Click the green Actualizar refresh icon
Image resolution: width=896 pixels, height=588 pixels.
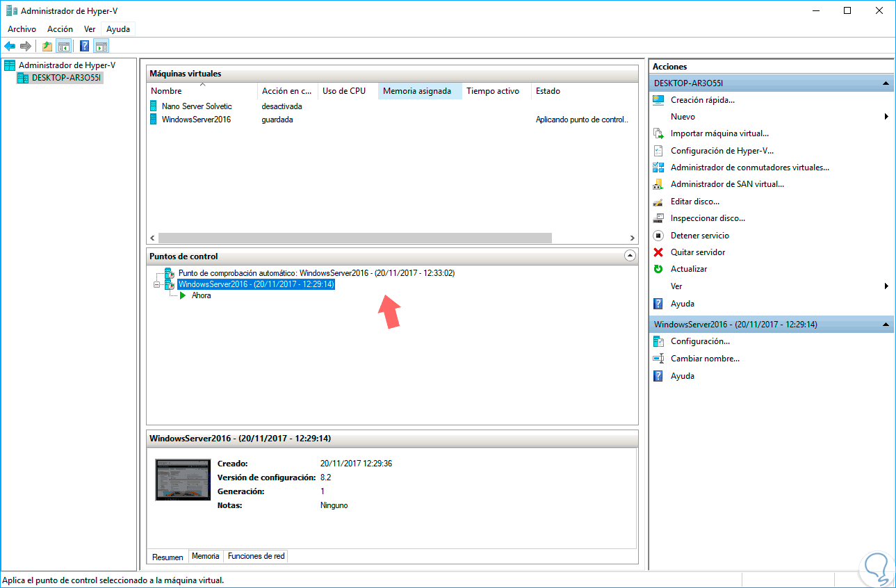(x=658, y=269)
